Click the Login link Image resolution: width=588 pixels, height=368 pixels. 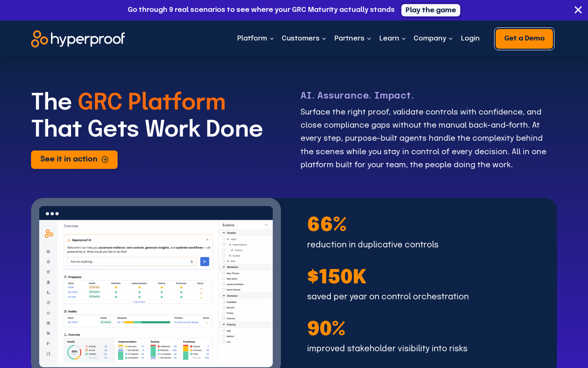coord(470,38)
